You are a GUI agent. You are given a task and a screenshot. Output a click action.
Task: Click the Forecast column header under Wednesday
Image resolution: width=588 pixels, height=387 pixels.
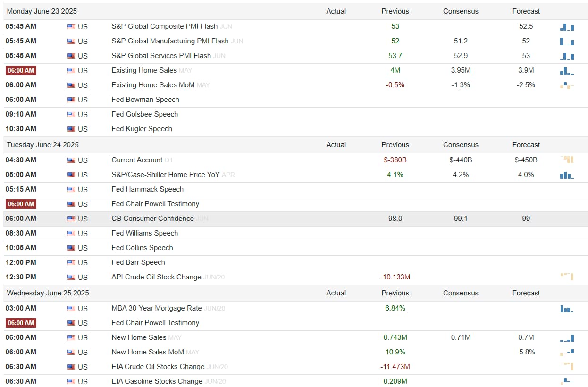pyautogui.click(x=526, y=293)
